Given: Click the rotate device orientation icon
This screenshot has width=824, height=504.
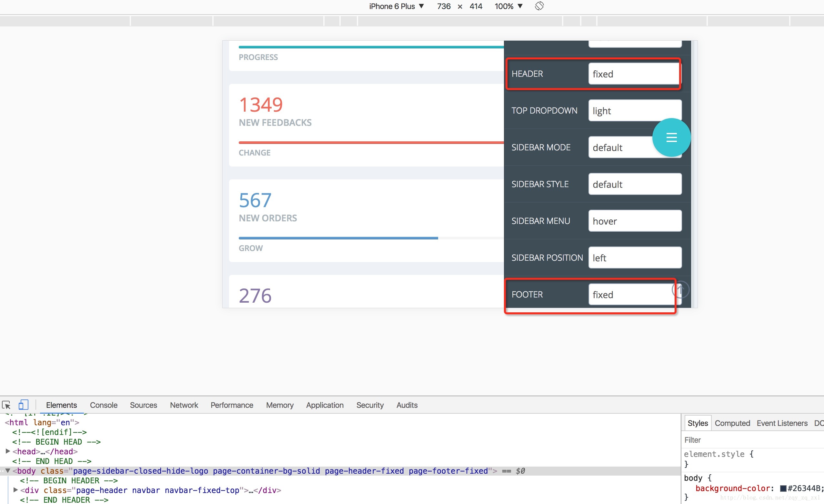Looking at the screenshot, I should click(x=539, y=6).
